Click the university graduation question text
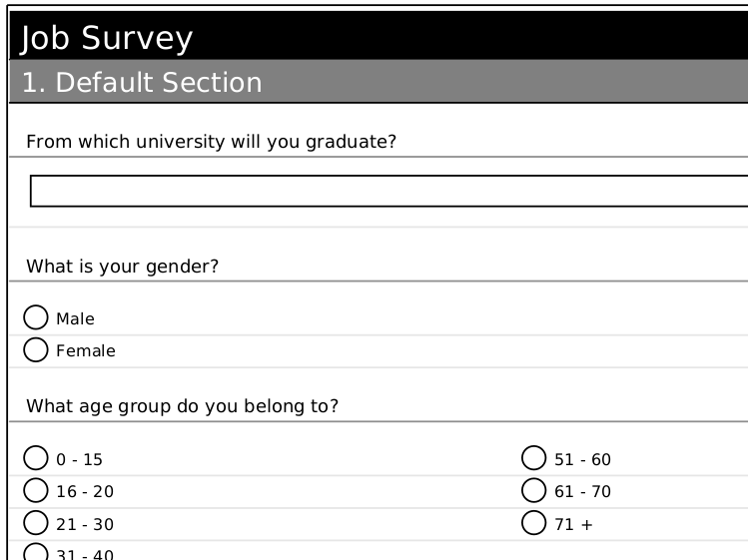The image size is (748, 560). (x=212, y=142)
